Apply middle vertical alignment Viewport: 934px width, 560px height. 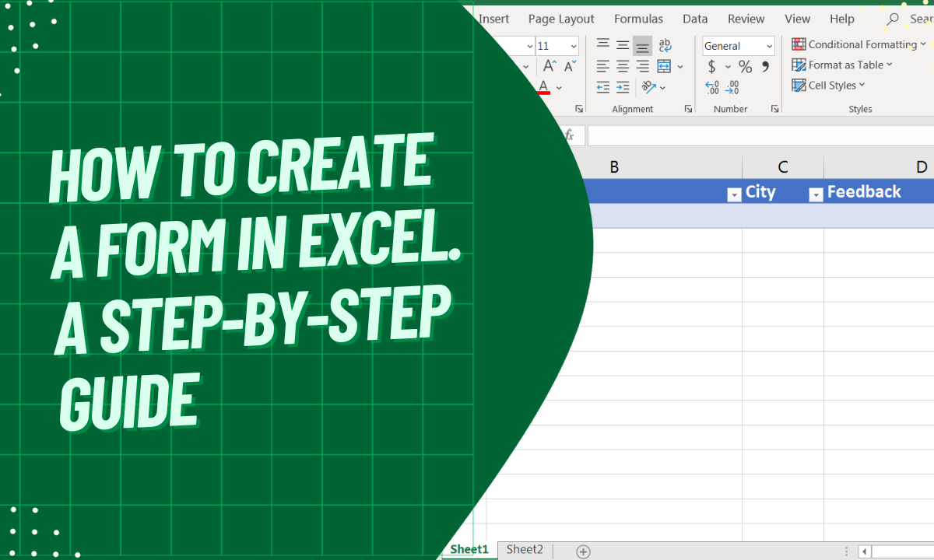coord(623,45)
